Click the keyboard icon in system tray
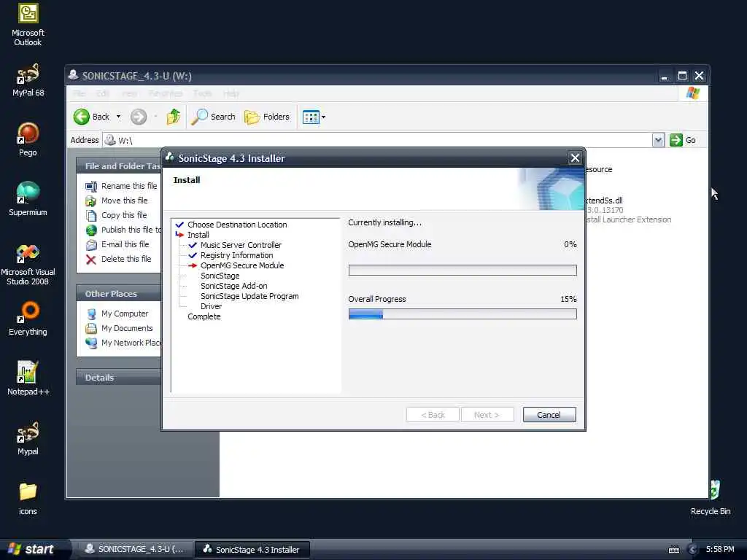Image resolution: width=747 pixels, height=560 pixels. pos(674,550)
